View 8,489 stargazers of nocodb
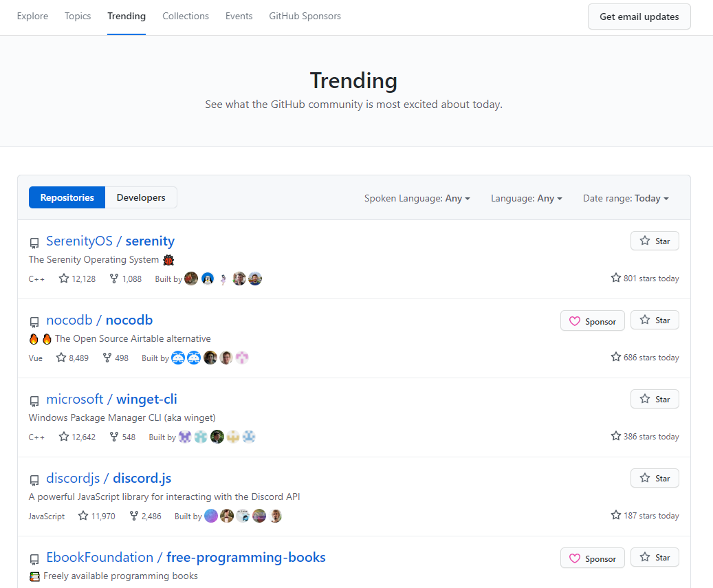This screenshot has height=588, width=713. click(72, 358)
